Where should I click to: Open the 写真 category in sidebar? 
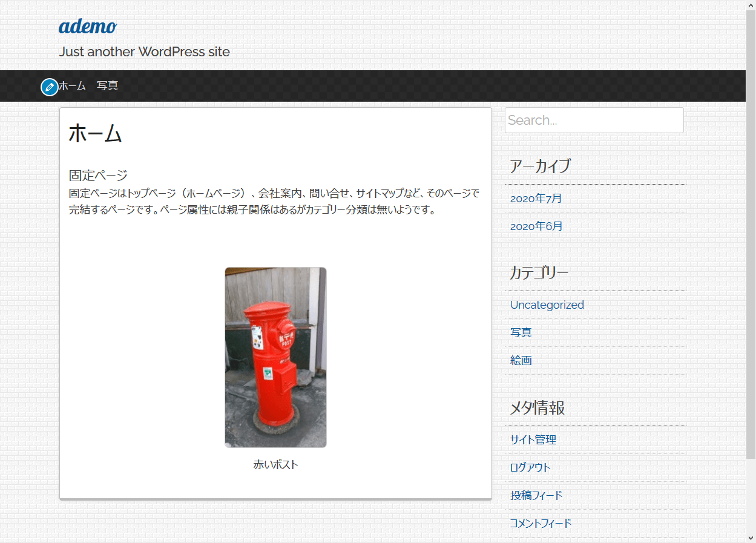(521, 333)
